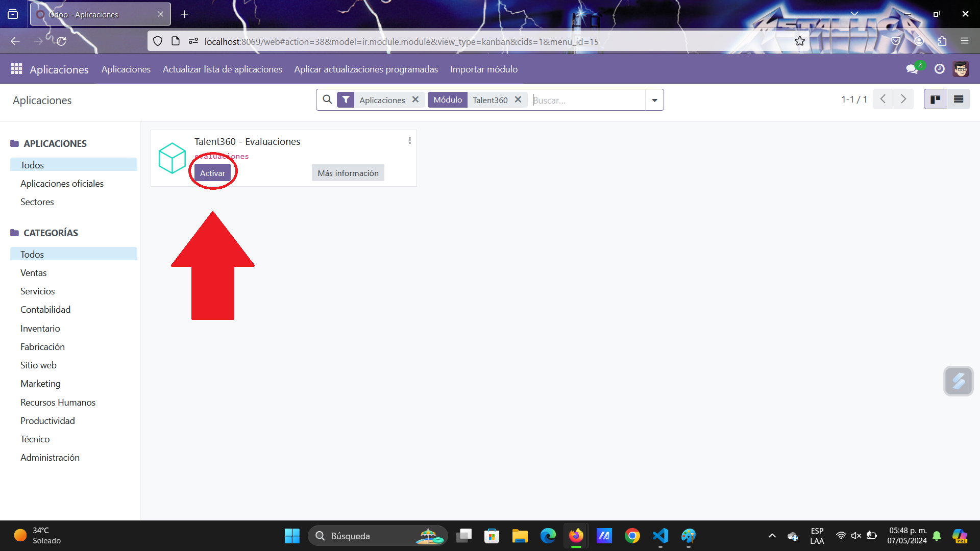Select Actualizar lista de aplicaciones

pyautogui.click(x=223, y=69)
